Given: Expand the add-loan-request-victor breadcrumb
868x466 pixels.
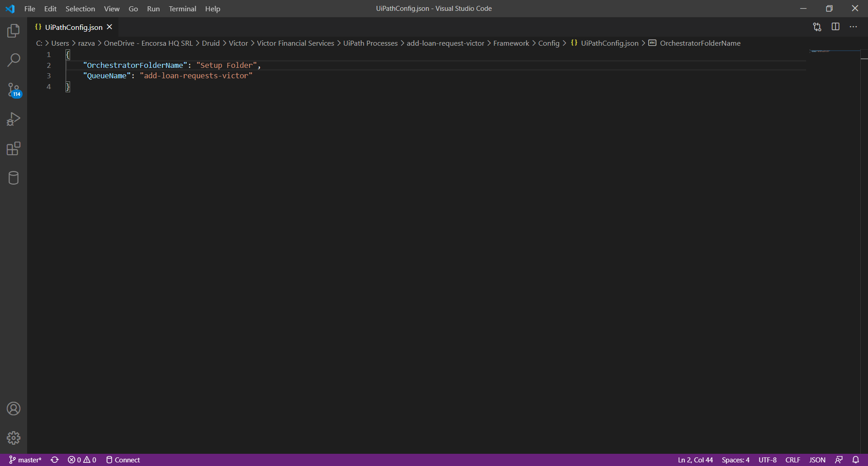Looking at the screenshot, I should pyautogui.click(x=445, y=43).
